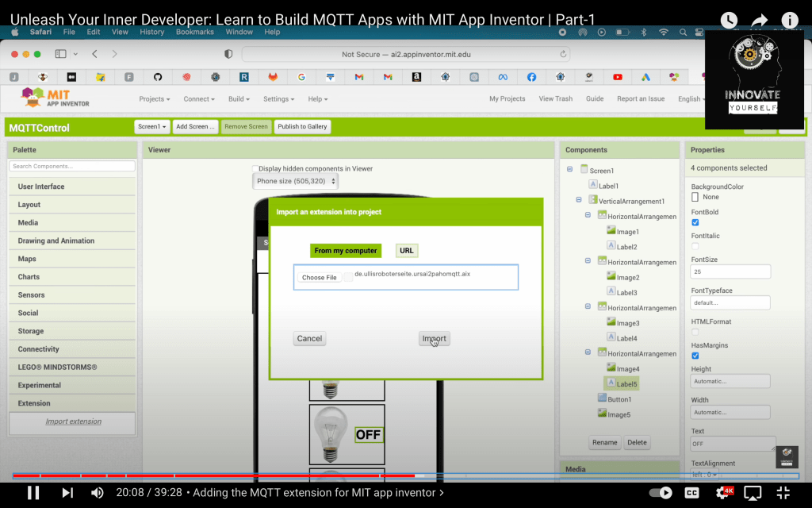Click the Import extension link
The image size is (812, 508).
[x=74, y=421]
